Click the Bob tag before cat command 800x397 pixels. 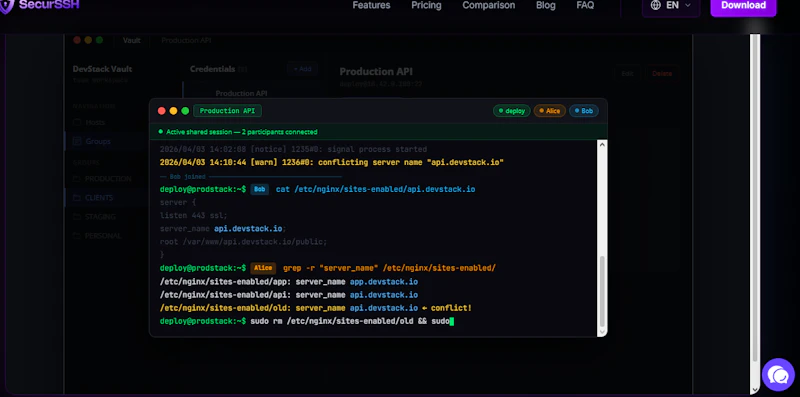[x=260, y=189]
